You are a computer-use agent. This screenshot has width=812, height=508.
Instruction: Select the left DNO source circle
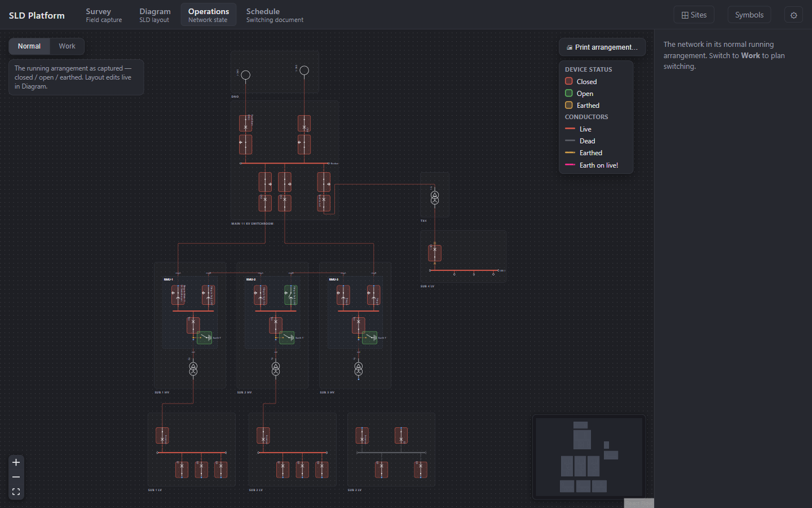pyautogui.click(x=246, y=75)
